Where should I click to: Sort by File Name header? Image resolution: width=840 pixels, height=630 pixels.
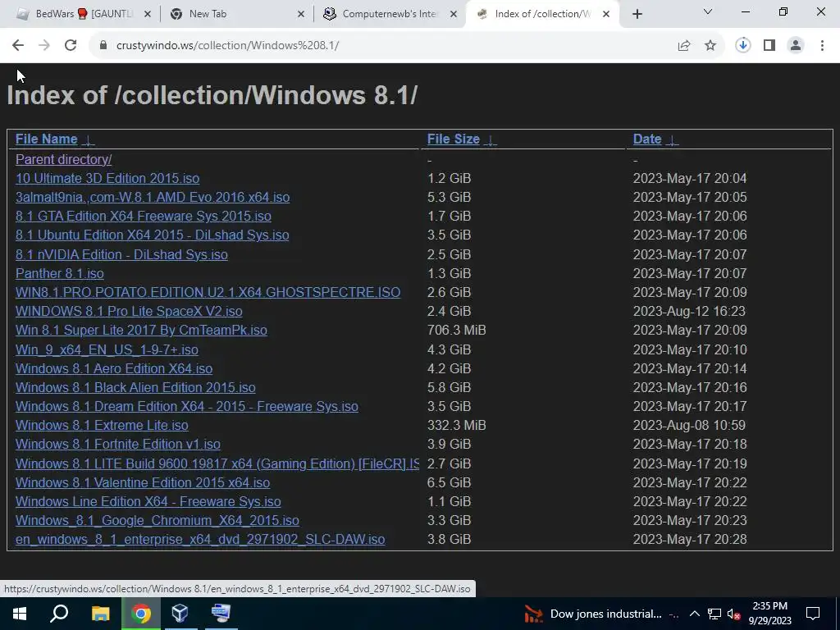point(47,139)
